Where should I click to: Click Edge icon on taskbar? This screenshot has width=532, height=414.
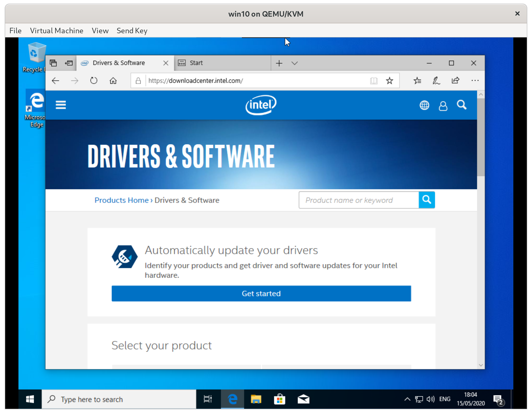pos(233,399)
